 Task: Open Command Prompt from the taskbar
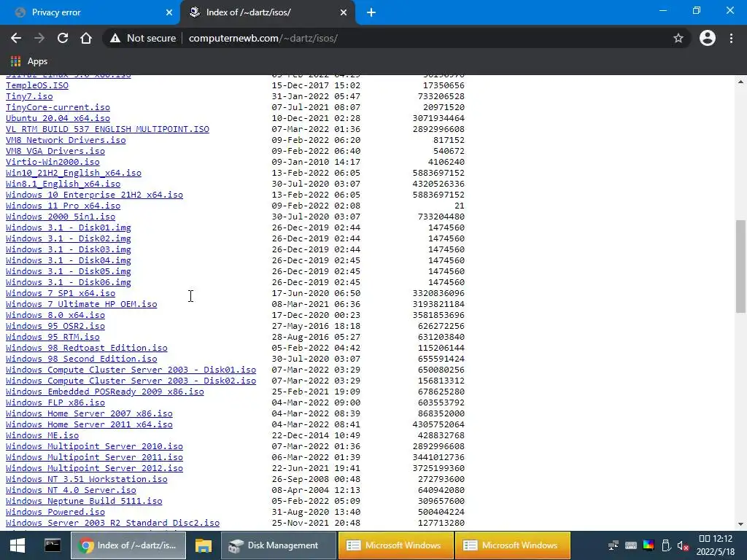[53, 545]
